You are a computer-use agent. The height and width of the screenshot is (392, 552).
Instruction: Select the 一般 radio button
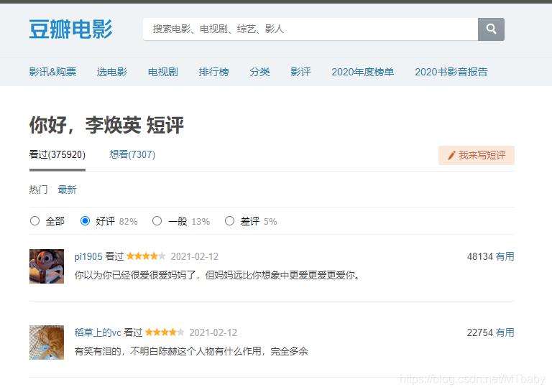click(157, 221)
